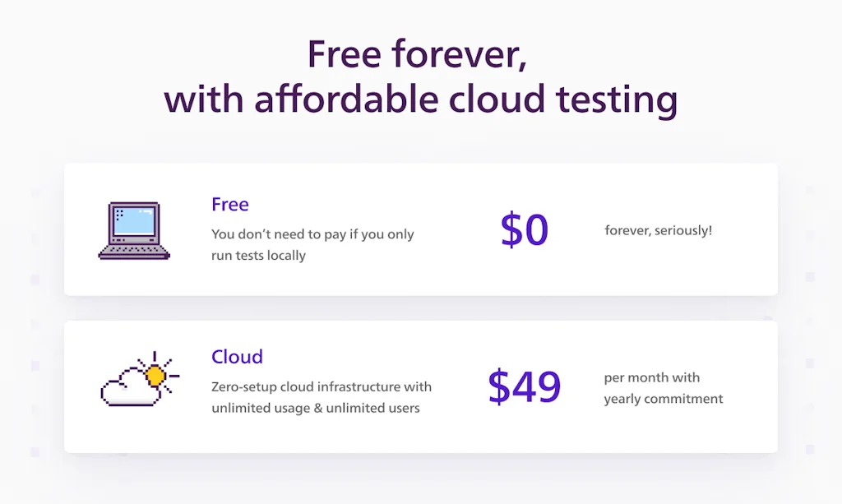Click the word "with" in the headline
842x504 pixels.
(202, 99)
